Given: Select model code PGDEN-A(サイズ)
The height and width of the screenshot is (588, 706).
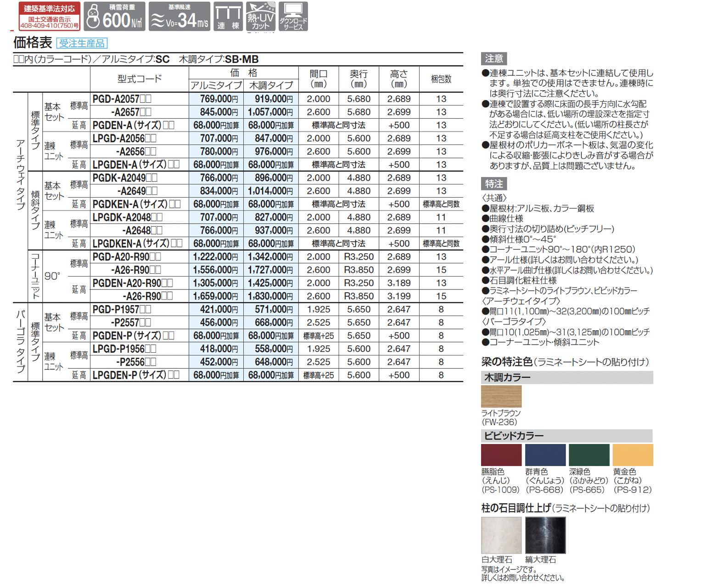Looking at the screenshot, I should 133,125.
